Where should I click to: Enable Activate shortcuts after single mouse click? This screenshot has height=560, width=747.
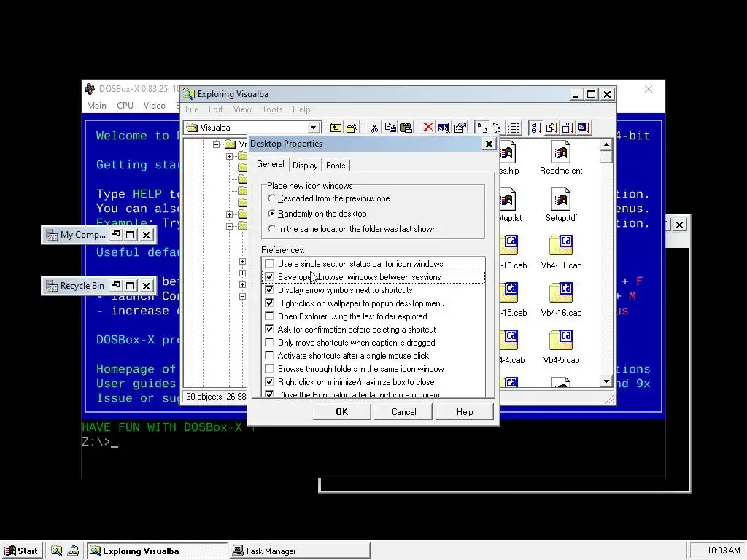(x=269, y=355)
